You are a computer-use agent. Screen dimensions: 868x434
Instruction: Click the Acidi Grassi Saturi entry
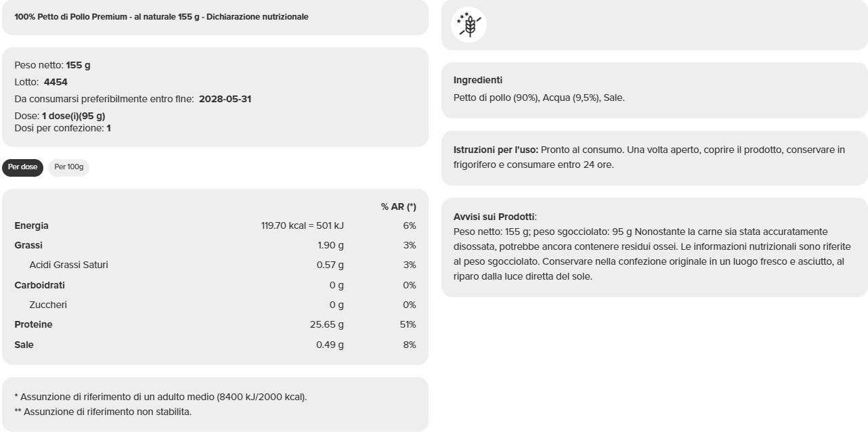217,265
